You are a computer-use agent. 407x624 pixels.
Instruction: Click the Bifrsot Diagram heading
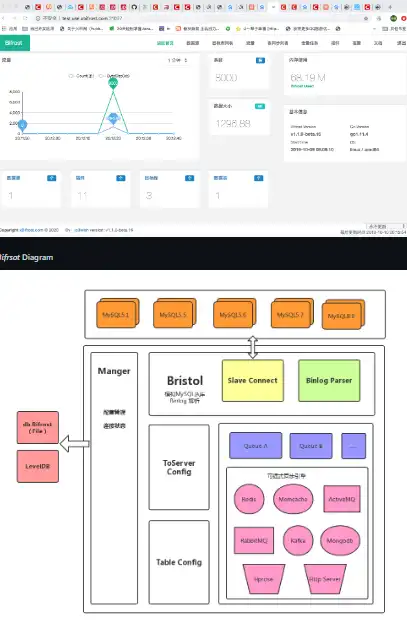(26, 257)
